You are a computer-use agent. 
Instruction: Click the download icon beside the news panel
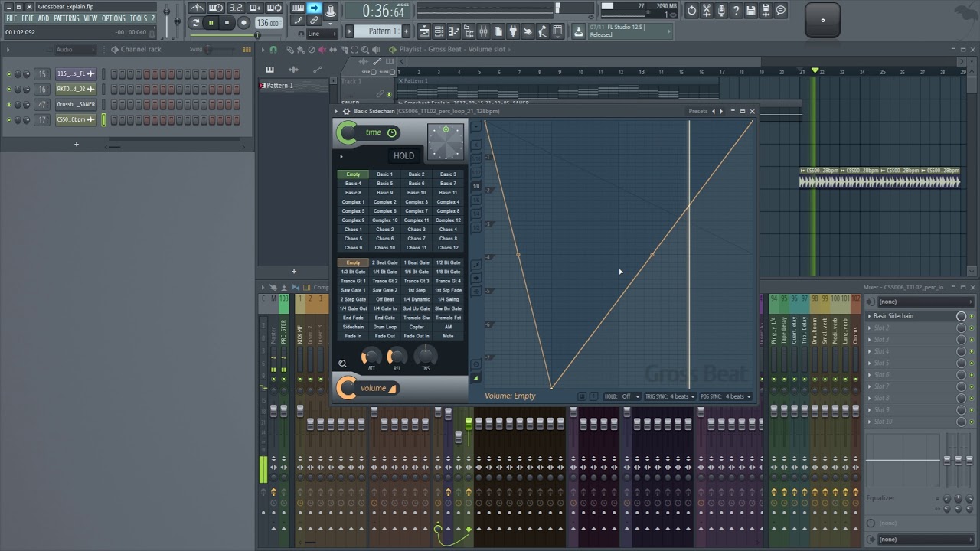point(579,31)
